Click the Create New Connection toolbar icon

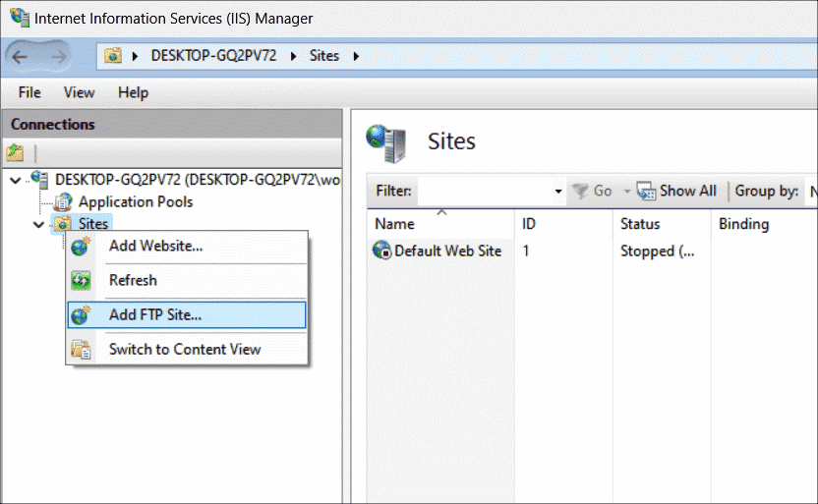(x=15, y=152)
